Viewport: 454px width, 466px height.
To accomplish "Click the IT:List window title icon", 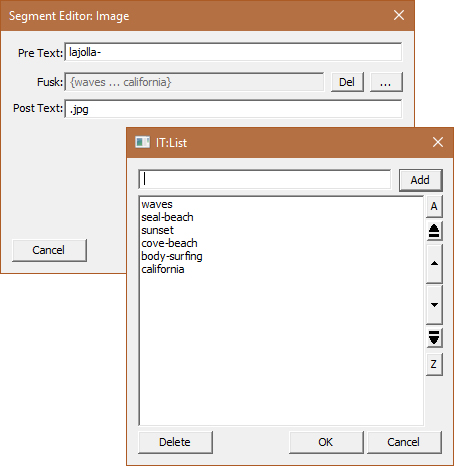I will (142, 142).
